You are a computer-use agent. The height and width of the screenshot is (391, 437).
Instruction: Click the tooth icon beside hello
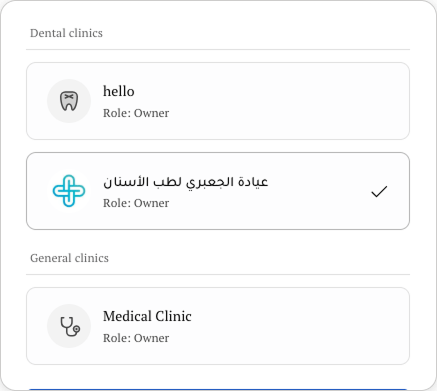click(x=69, y=101)
